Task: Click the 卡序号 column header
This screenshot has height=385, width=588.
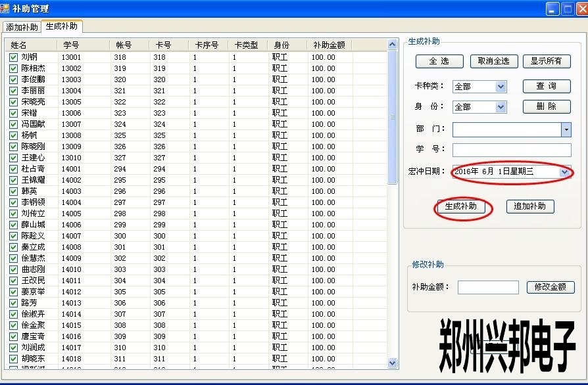Action: [x=209, y=45]
